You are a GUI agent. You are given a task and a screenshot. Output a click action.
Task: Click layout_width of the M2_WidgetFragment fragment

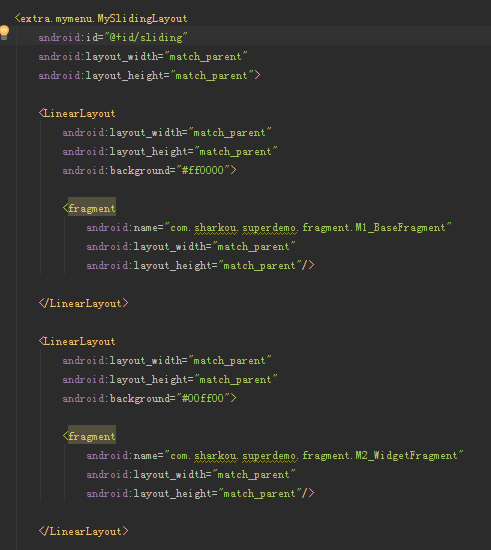pos(191,474)
